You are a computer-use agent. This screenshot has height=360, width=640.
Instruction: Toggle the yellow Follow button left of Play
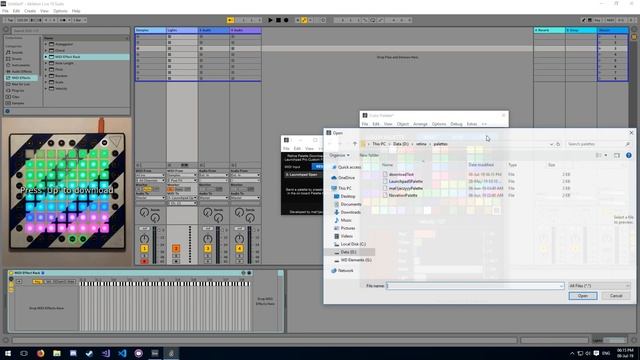click(x=231, y=20)
